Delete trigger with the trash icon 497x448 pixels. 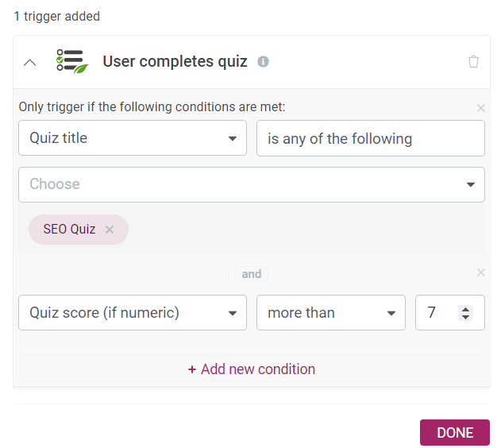pyautogui.click(x=473, y=62)
